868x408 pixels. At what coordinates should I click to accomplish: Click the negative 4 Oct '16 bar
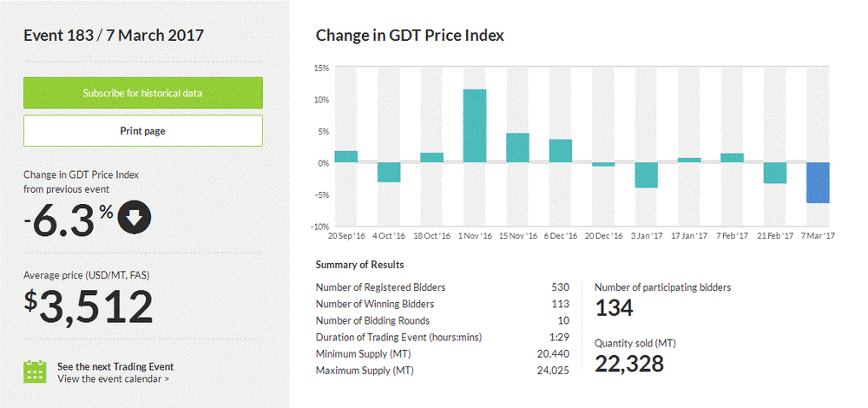[388, 172]
